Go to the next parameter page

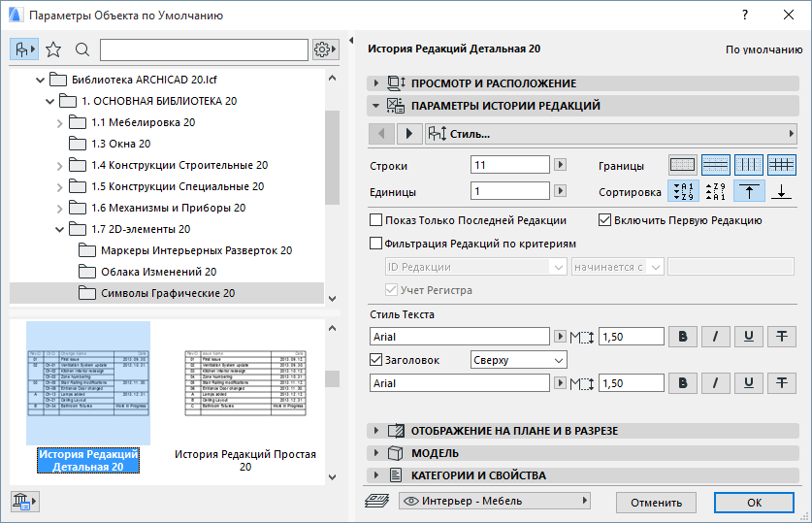(409, 134)
